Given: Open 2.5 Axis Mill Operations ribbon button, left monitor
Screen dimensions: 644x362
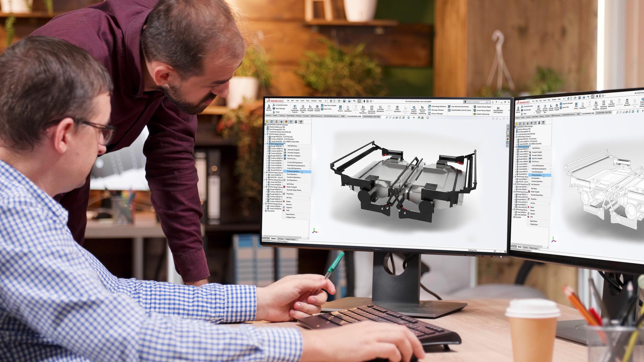Looking at the screenshot, I should click(x=363, y=110).
